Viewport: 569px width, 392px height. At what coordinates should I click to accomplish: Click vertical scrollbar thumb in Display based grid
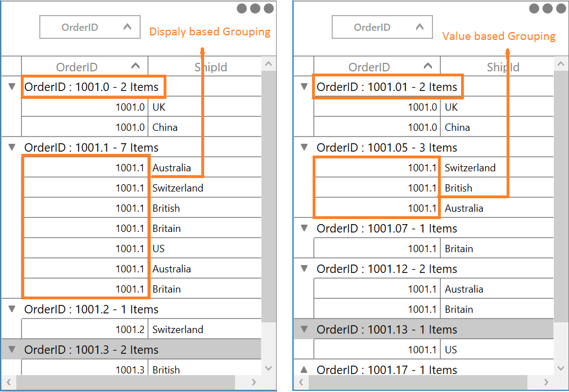[269, 197]
